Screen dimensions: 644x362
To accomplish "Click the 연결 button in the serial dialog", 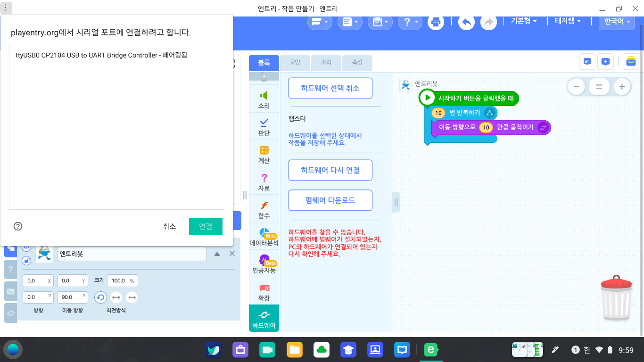I will [x=206, y=226].
